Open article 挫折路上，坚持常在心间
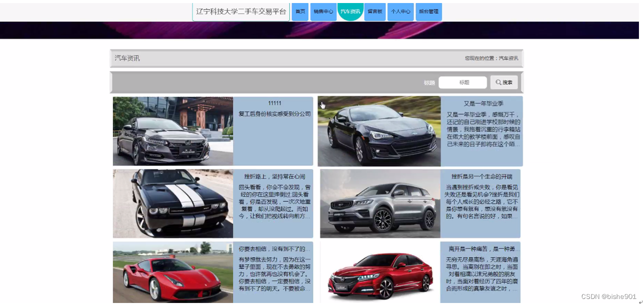The width and height of the screenshot is (644, 304). pos(275,176)
